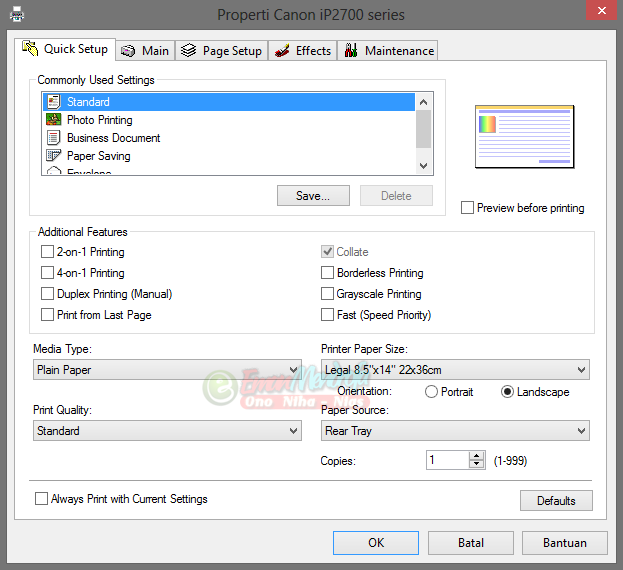The image size is (623, 570).
Task: Enable Borderless Printing checkbox
Action: [x=327, y=272]
